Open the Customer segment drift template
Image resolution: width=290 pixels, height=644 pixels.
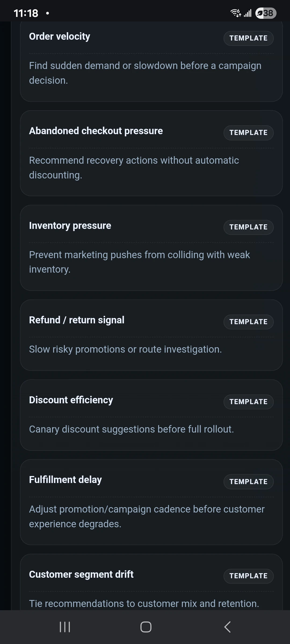[x=248, y=576]
